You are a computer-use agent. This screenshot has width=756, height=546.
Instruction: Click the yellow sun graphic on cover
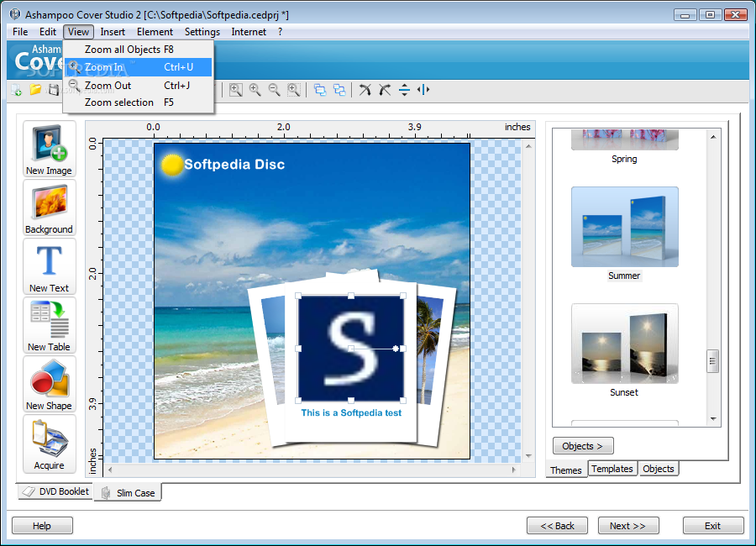point(172,165)
